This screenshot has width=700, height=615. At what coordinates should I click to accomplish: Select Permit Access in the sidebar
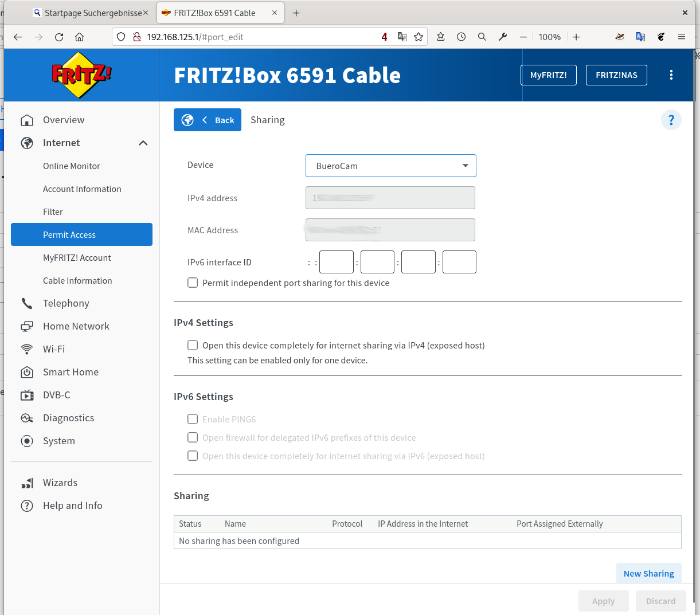coord(69,234)
